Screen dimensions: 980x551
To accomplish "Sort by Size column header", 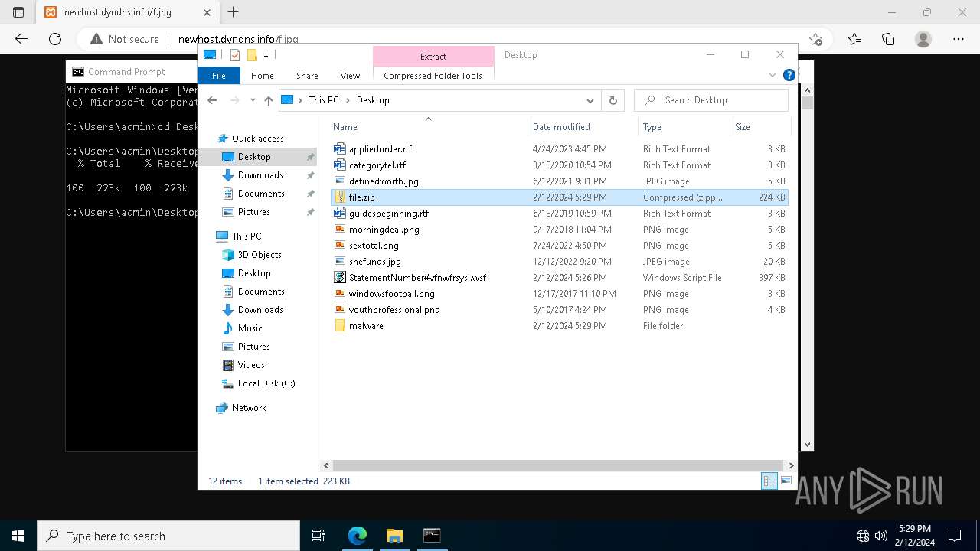I will tap(743, 127).
